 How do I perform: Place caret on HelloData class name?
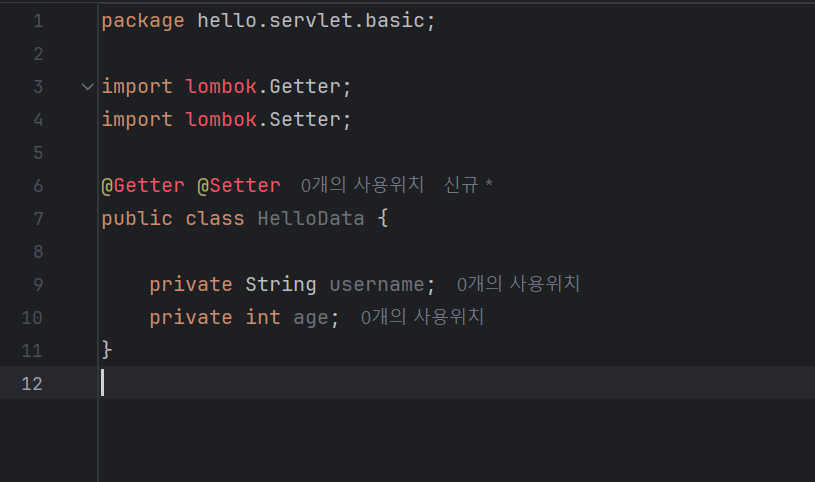tap(311, 218)
